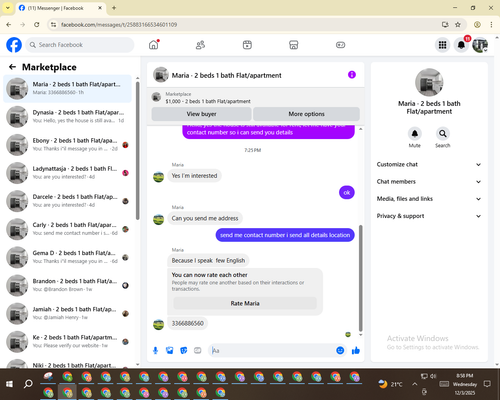This screenshot has height=400, width=500.
Task: Open the Marketplace storefront icon
Action: (294, 45)
